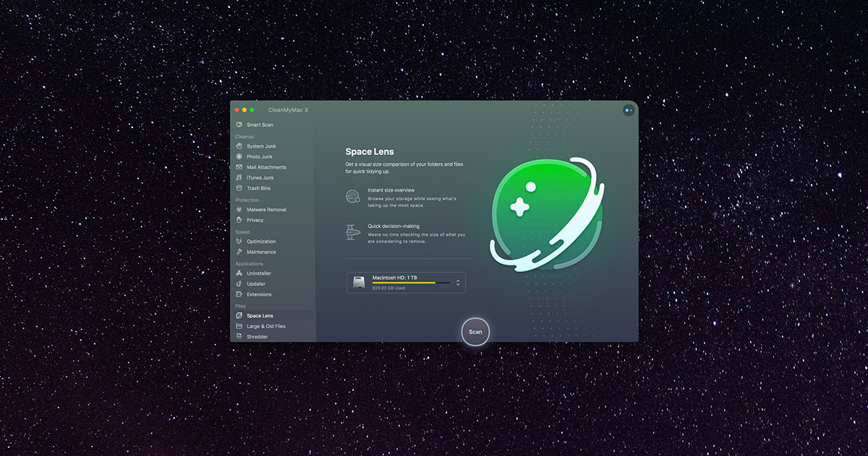Image resolution: width=868 pixels, height=456 pixels.
Task: Click the Applications section header
Action: tap(250, 263)
